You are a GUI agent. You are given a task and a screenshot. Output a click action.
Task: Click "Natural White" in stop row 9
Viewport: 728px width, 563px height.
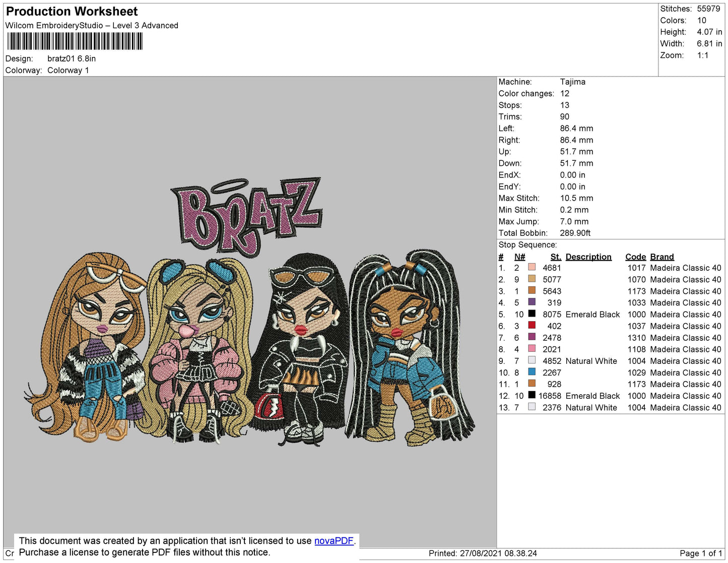[591, 361]
